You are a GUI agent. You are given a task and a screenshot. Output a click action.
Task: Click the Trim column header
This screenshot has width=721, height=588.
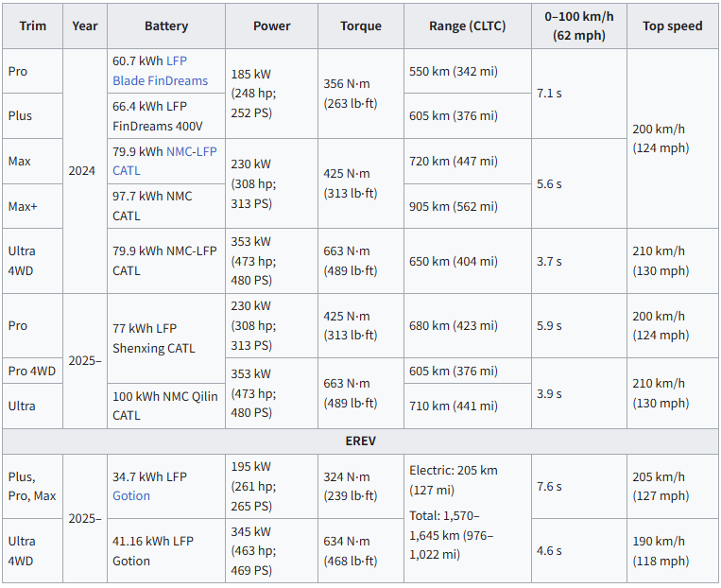pos(33,26)
